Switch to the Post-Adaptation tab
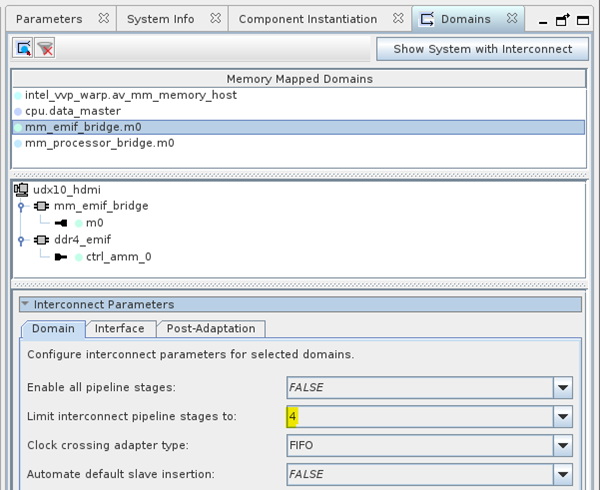Image resolution: width=600 pixels, height=490 pixels. 210,328
